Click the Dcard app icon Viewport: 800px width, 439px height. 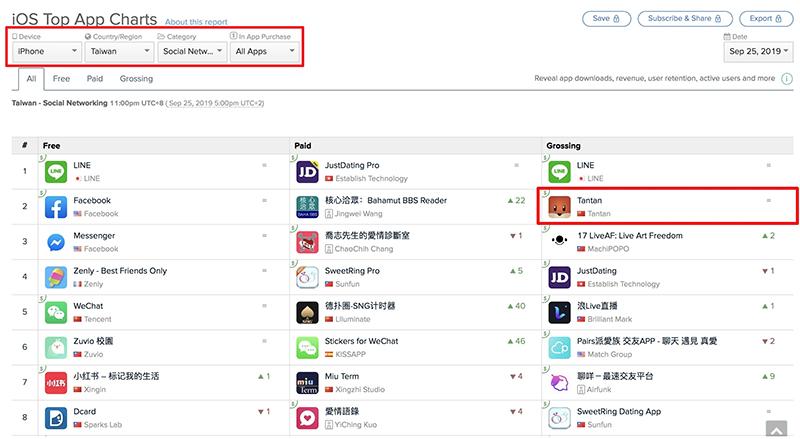click(x=55, y=417)
